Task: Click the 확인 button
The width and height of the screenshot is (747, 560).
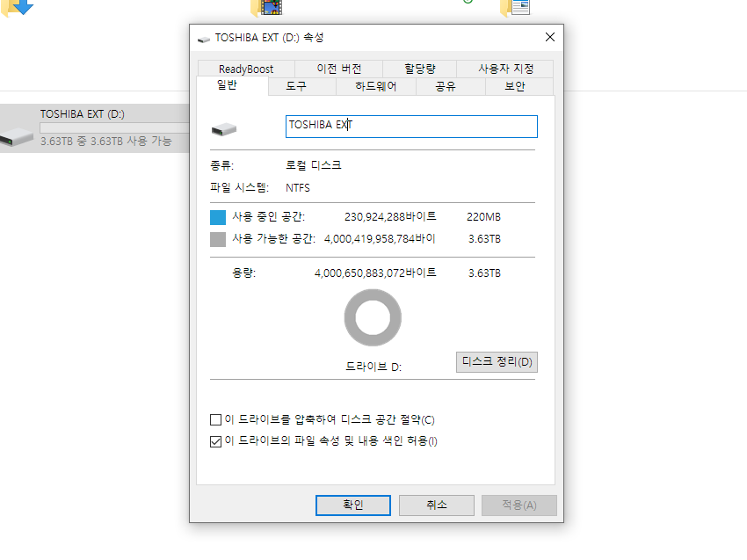Action: 353,505
